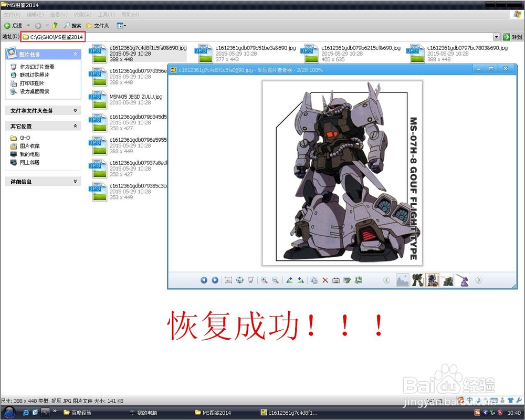Select the green tank thumbnail in the strip
Screen dimensions: 525x420
coord(447,280)
